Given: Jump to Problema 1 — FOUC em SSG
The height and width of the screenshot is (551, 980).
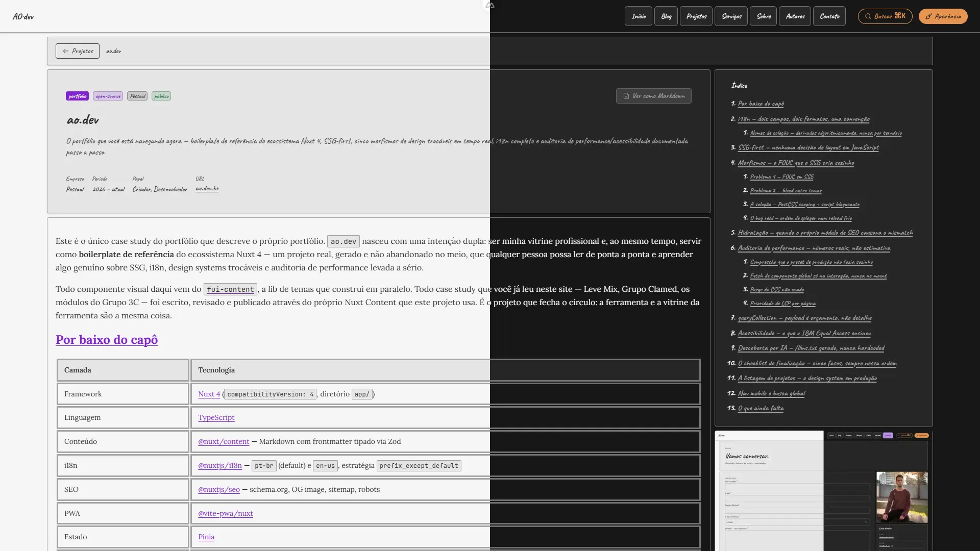Looking at the screenshot, I should (782, 177).
